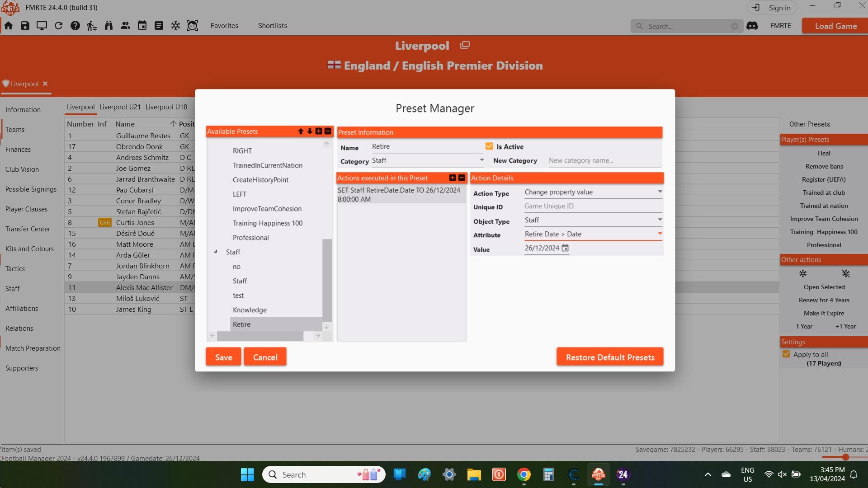Select the TrainedInCurrentNation preset
The width and height of the screenshot is (868, 488).
(267, 165)
